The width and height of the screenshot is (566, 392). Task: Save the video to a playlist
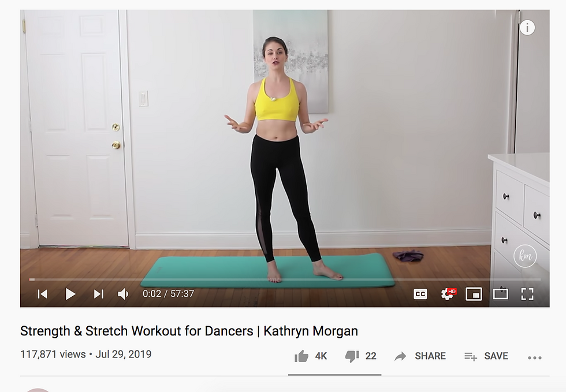[486, 356]
